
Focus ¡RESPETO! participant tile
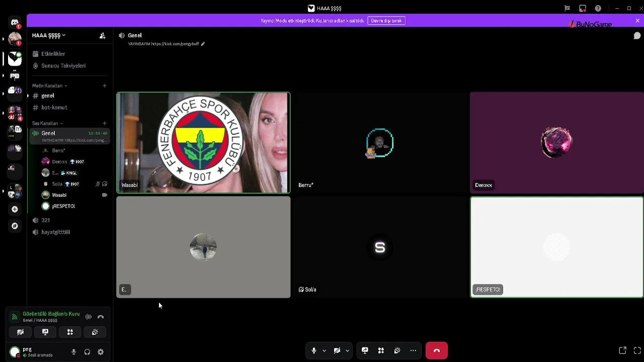[x=557, y=247]
